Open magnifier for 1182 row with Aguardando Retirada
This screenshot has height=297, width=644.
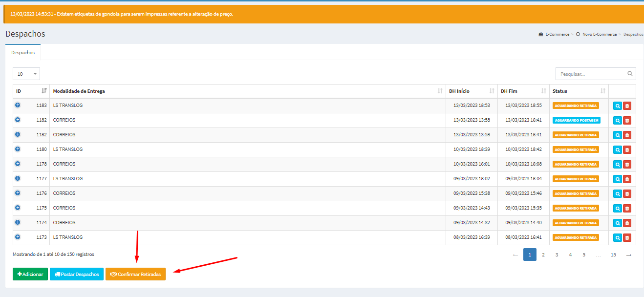tap(618, 135)
